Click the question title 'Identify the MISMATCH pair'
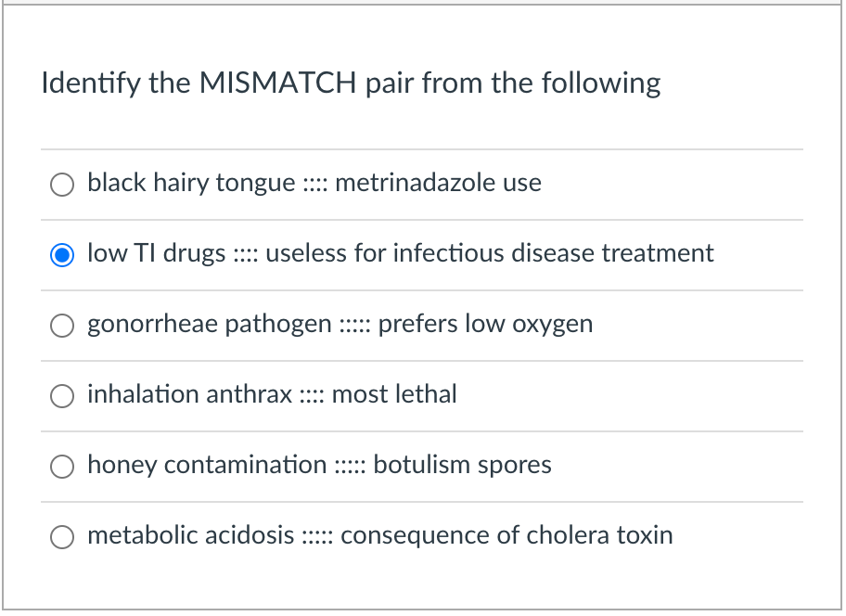Viewport: 846px width, 616px height. pyautogui.click(x=350, y=83)
